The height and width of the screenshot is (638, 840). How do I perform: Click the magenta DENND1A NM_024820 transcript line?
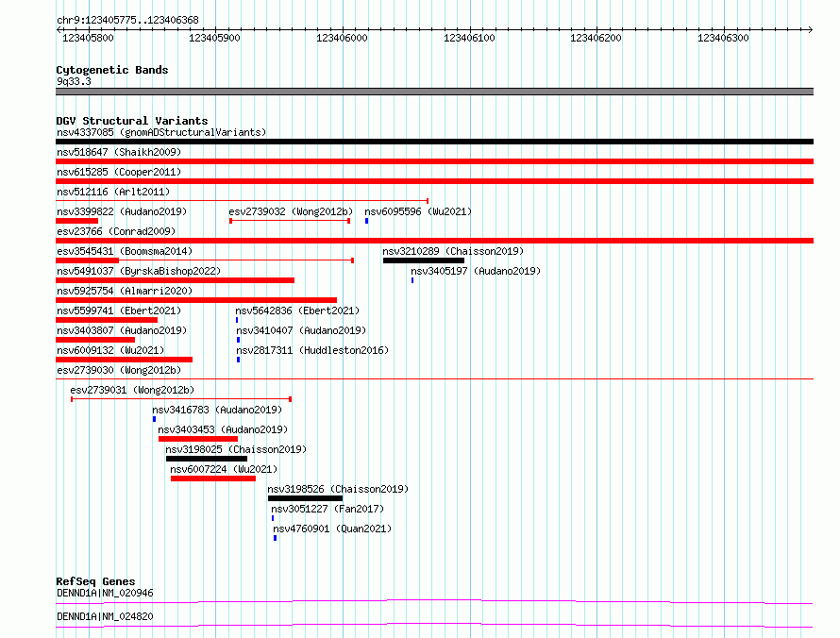pyautogui.click(x=434, y=625)
